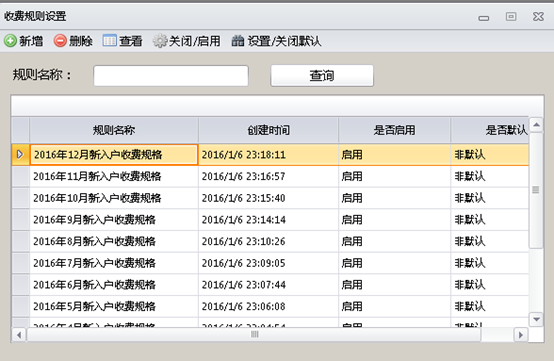The image size is (554, 361).
Task: Close the 收费规则设置 window
Action: pyautogui.click(x=538, y=16)
